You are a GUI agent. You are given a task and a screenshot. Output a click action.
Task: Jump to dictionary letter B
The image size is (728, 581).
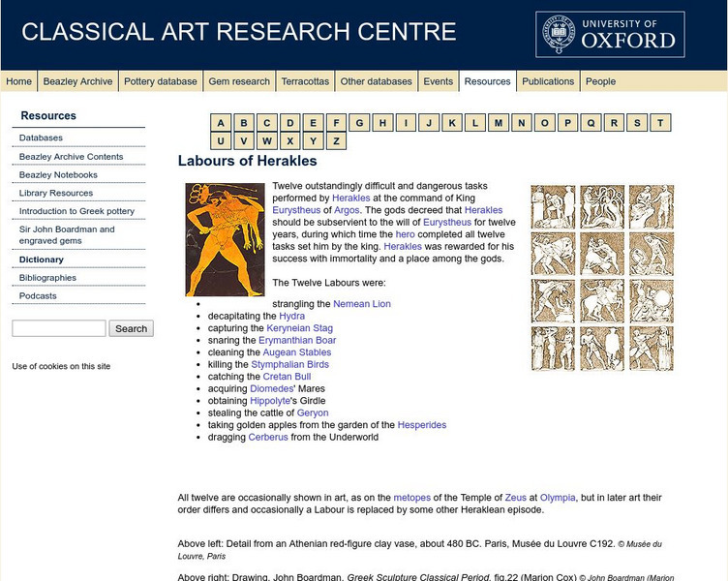244,123
